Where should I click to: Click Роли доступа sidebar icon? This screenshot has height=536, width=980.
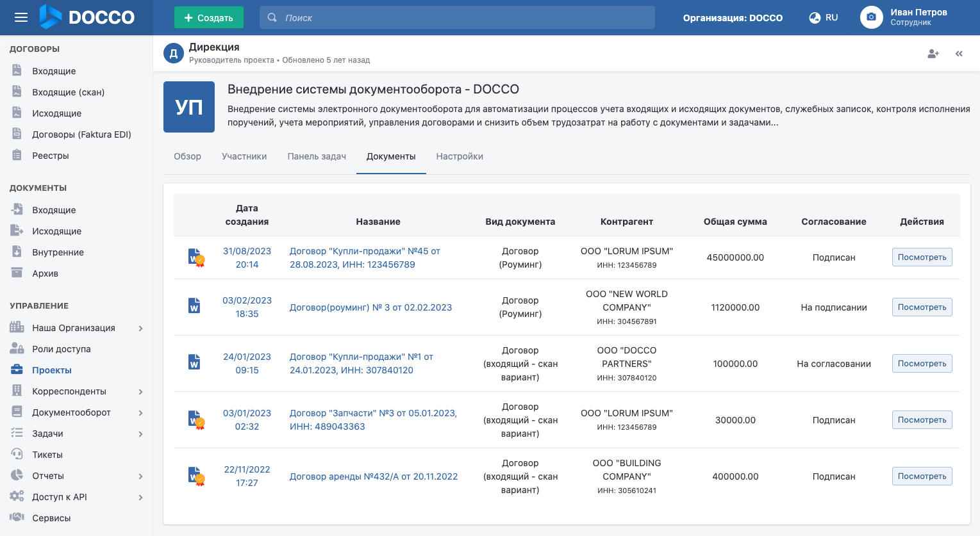point(17,348)
